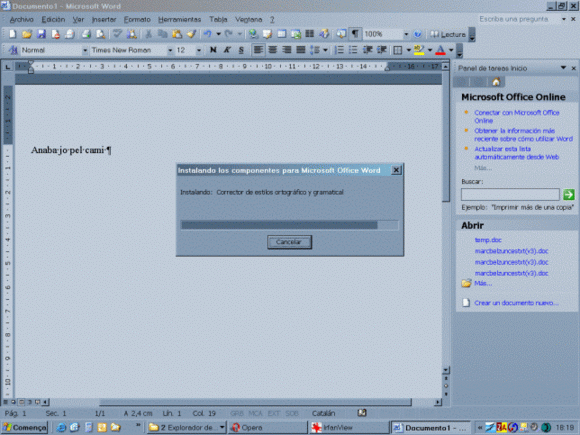Cancel the component installation with Cancelar
Screen dimensions: 580x435
289,242
